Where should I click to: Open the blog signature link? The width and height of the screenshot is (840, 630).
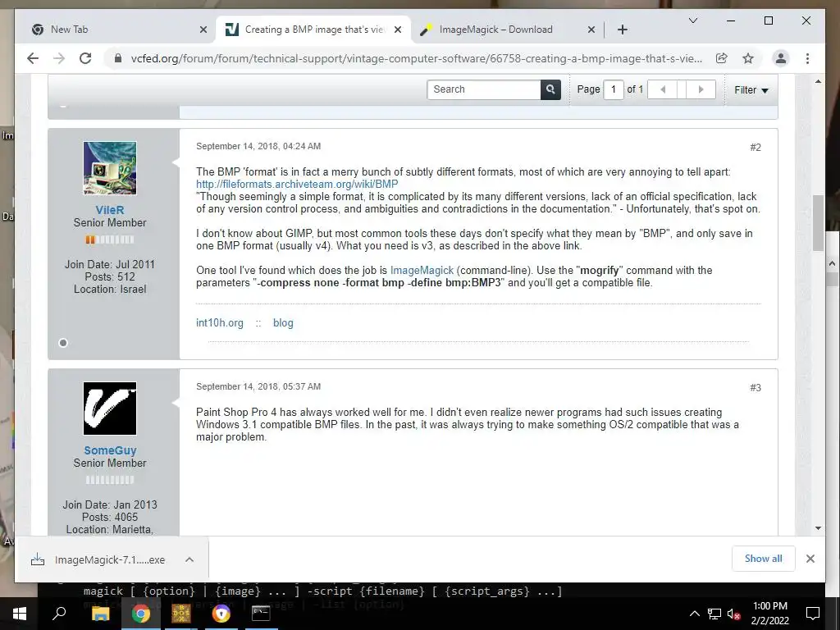coord(283,323)
